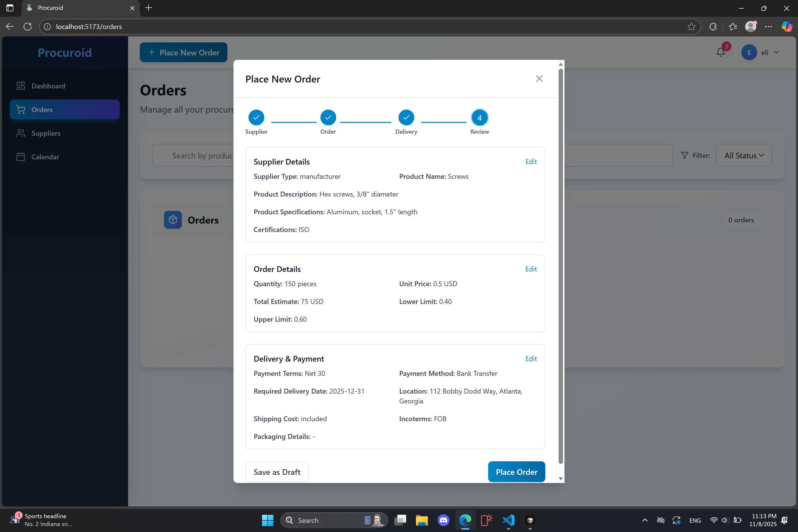The width and height of the screenshot is (798, 532).
Task: Close the Place New Order dialog
Action: coord(539,79)
